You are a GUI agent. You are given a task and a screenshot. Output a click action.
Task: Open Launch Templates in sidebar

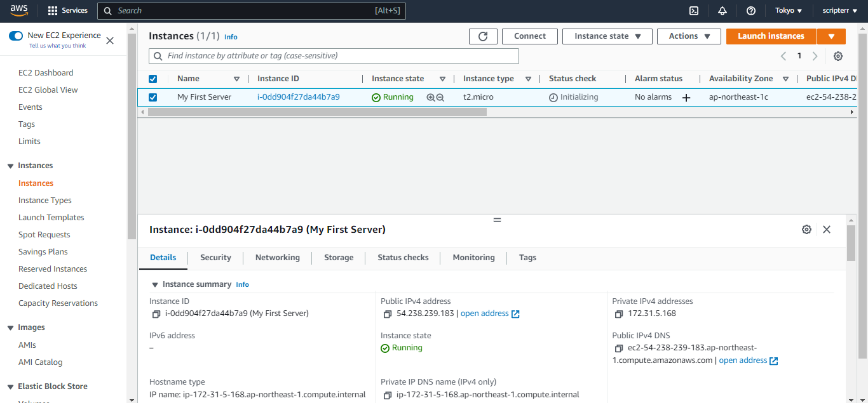(x=51, y=218)
